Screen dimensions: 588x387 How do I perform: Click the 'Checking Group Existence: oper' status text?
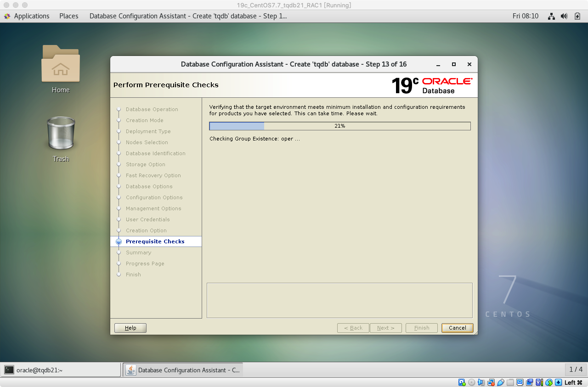254,139
